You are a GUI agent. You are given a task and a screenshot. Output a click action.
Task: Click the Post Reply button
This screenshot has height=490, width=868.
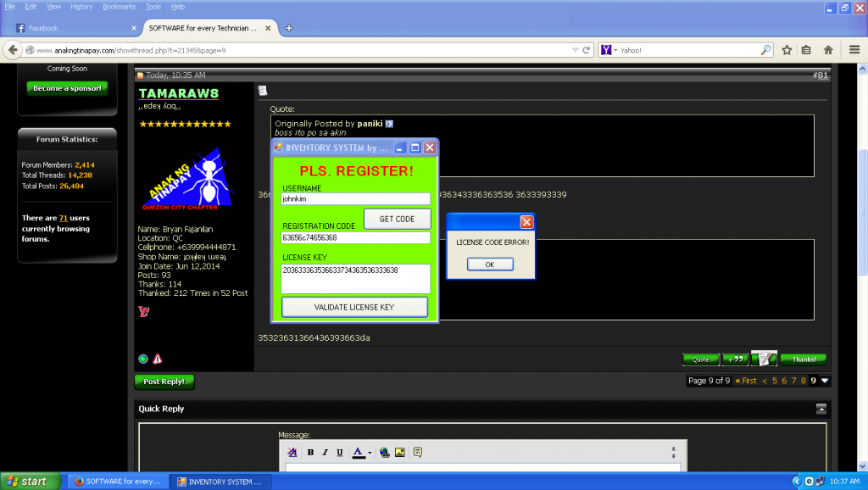[164, 381]
